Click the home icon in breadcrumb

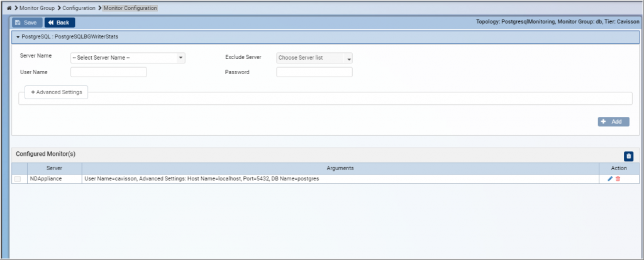9,8
